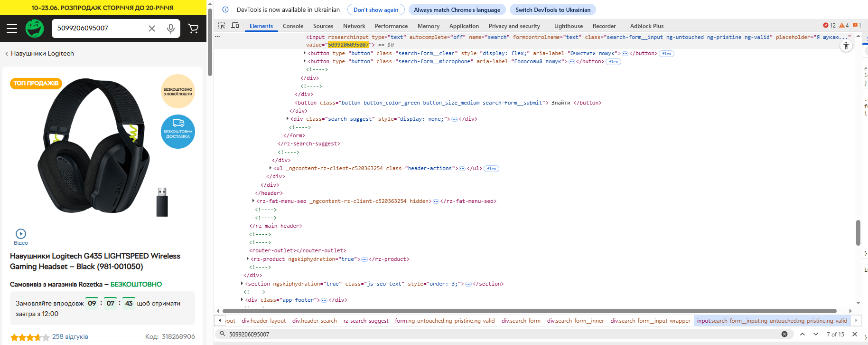This screenshot has height=345, width=868.
Task: Click the free delivery badge
Action: coord(178,132)
